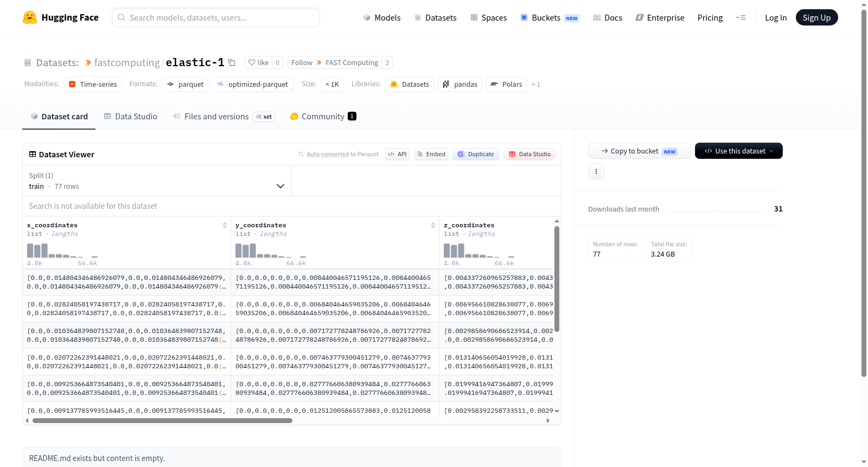Click the Embed button
Image resolution: width=868 pixels, height=467 pixels.
(x=431, y=154)
